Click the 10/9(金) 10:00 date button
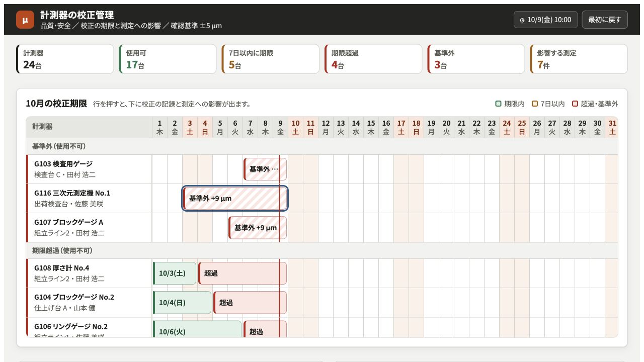The height and width of the screenshot is (362, 644). tap(546, 20)
